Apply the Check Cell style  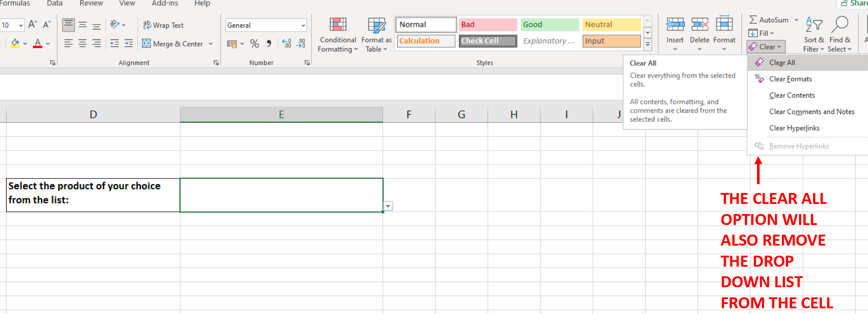pos(488,41)
